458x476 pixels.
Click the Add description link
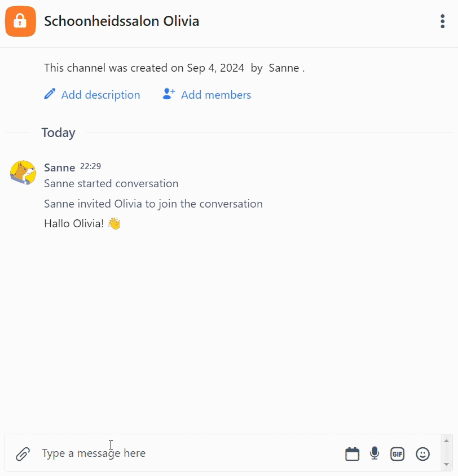(x=100, y=95)
